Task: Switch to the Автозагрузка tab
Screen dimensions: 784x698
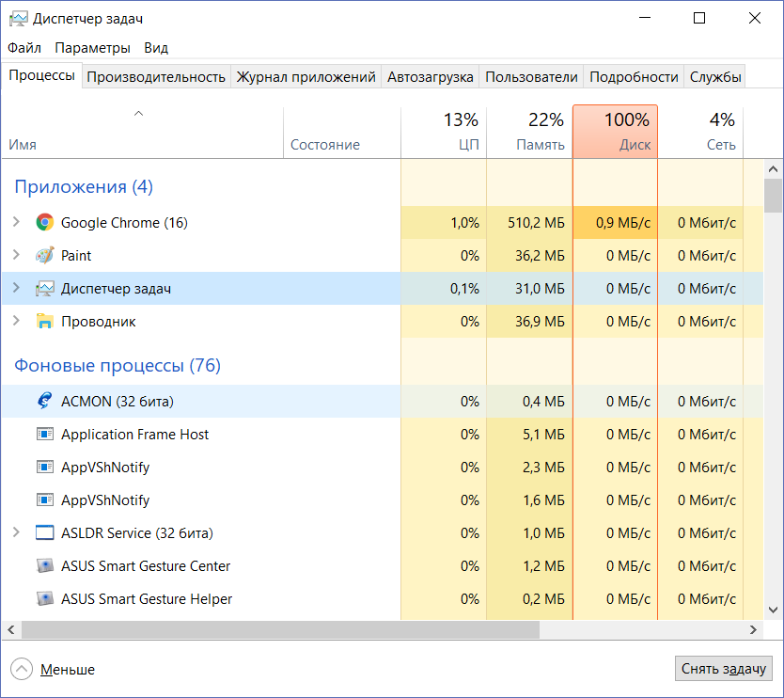Action: (430, 76)
